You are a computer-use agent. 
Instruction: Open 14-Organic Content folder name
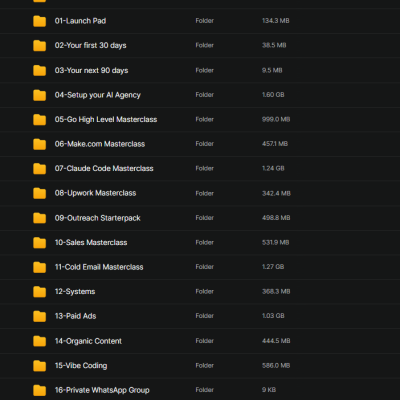click(x=88, y=341)
